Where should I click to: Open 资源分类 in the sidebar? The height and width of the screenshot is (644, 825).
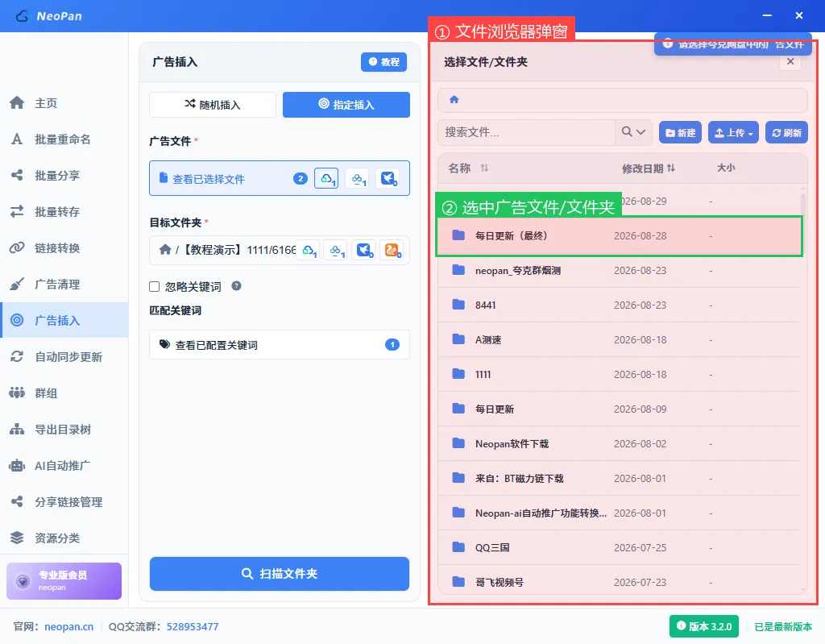[x=64, y=538]
